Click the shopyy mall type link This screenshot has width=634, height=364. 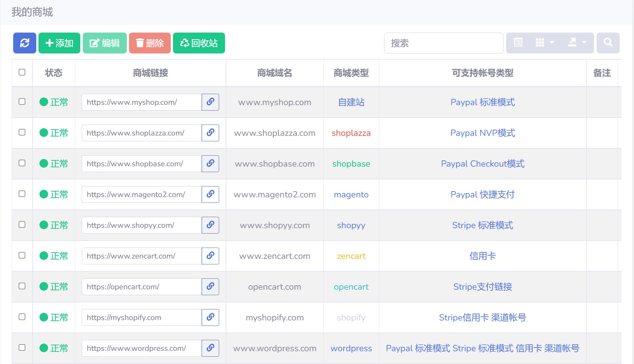(x=351, y=225)
